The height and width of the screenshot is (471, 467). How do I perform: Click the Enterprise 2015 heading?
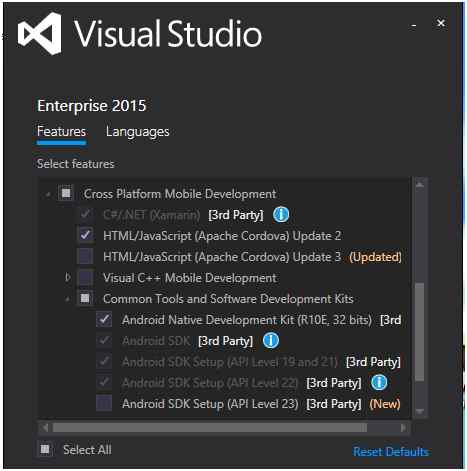pos(91,106)
